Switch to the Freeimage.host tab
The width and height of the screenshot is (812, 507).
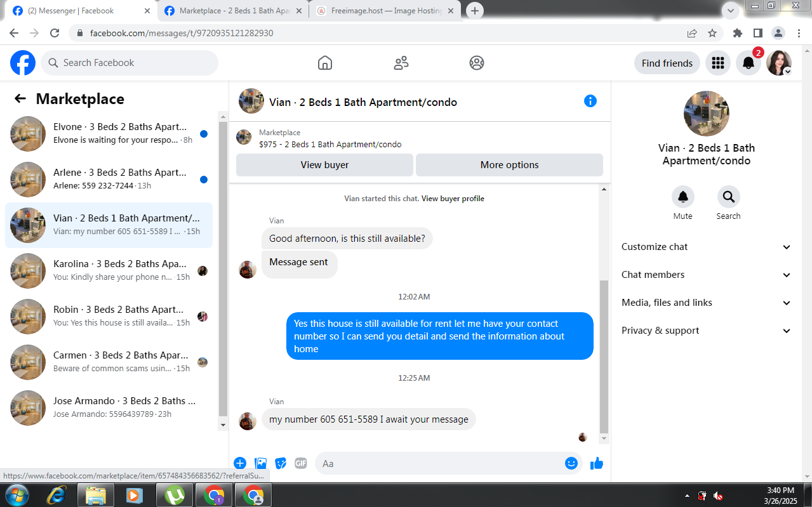pyautogui.click(x=386, y=11)
